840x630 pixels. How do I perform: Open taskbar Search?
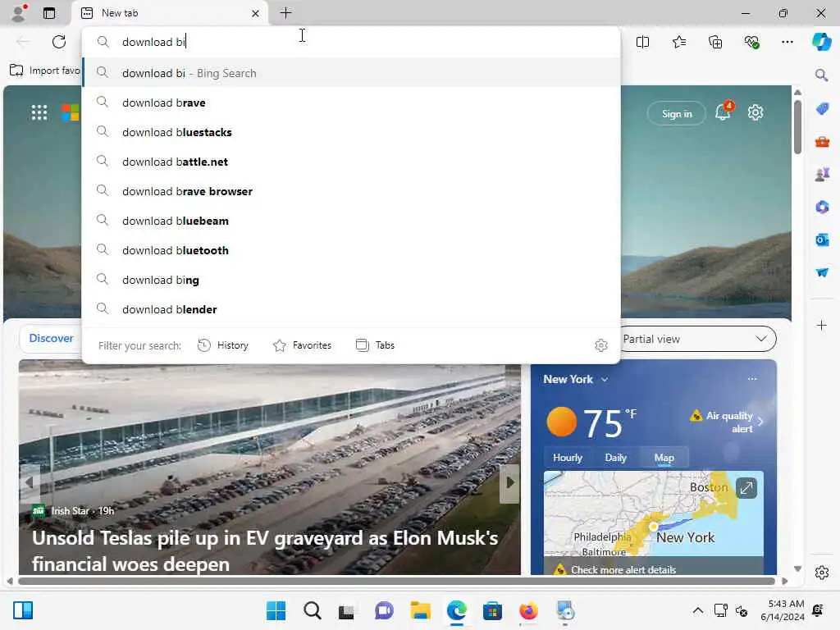(x=313, y=610)
